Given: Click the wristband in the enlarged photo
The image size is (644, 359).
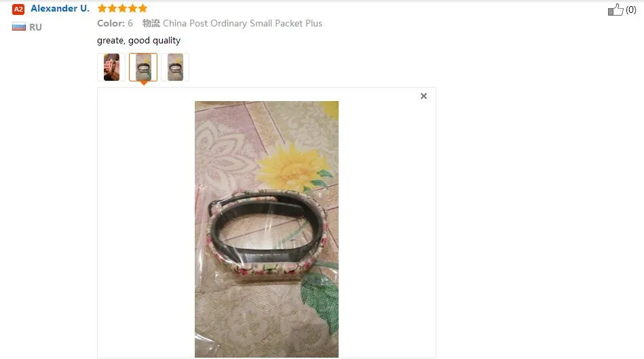Looking at the screenshot, I should click(267, 234).
